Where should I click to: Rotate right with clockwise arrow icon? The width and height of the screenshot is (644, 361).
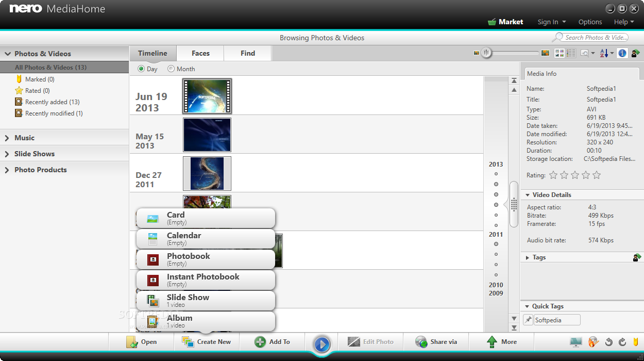coord(622,342)
